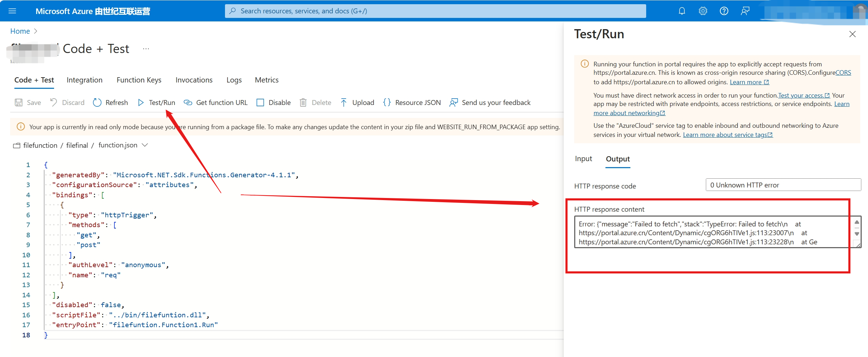Open the portal hamburger menu
The height and width of the screenshot is (357, 868).
12,11
